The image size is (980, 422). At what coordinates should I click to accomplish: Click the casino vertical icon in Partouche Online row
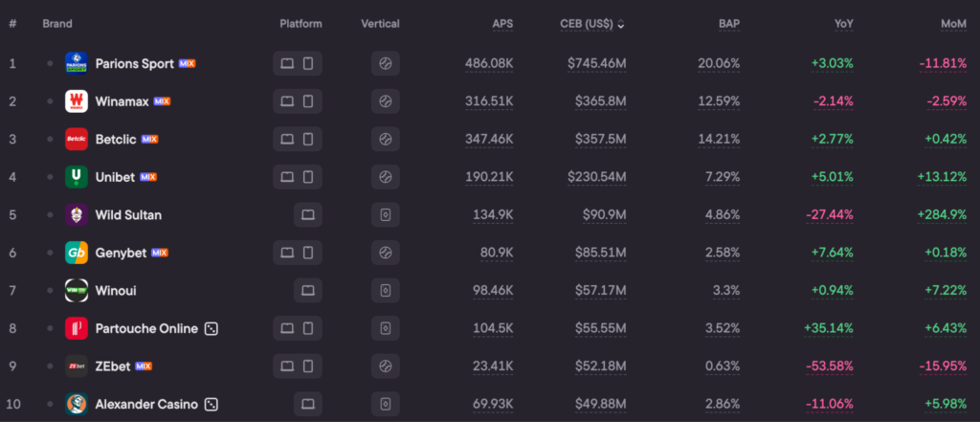click(x=386, y=328)
